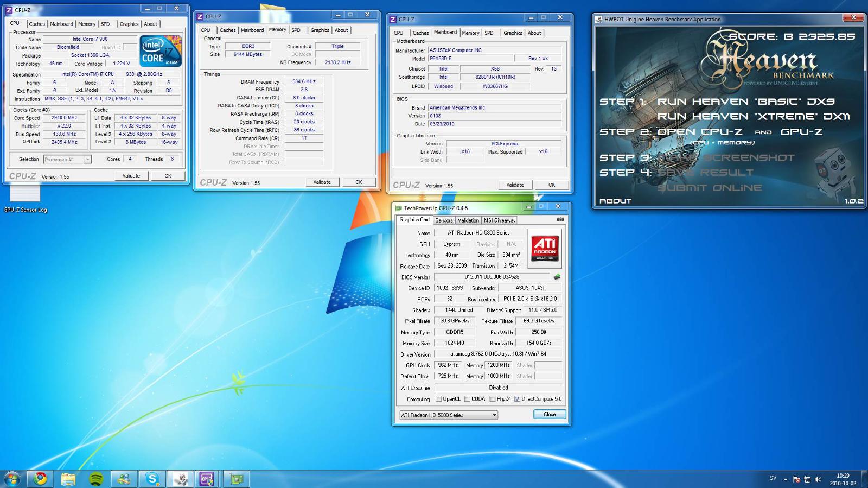
Task: Click the network tray icon
Action: pyautogui.click(x=807, y=479)
